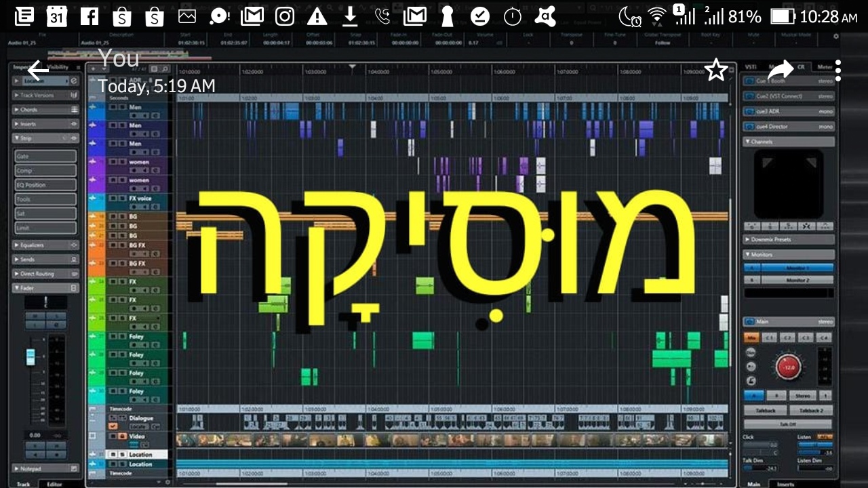Click the Talkback 2 button
This screenshot has width=868, height=488.
coord(810,411)
